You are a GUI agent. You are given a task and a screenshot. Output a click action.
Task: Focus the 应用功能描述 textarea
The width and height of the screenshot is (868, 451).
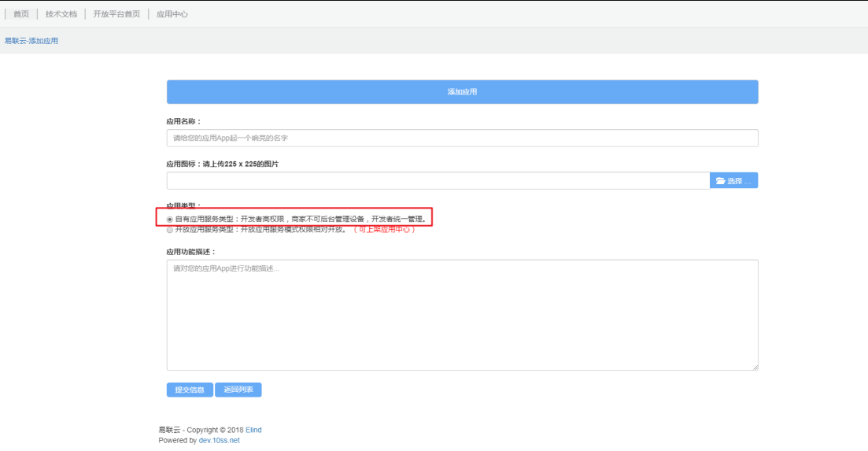pyautogui.click(x=462, y=315)
